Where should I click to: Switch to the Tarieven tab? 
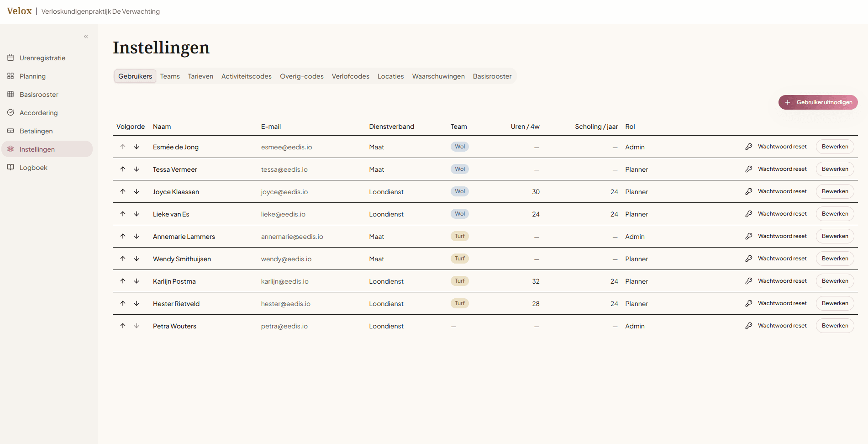(x=200, y=76)
